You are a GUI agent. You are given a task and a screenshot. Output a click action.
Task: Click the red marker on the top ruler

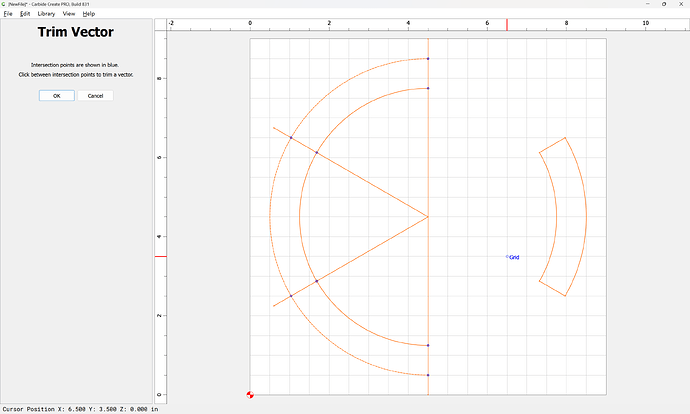pyautogui.click(x=506, y=25)
